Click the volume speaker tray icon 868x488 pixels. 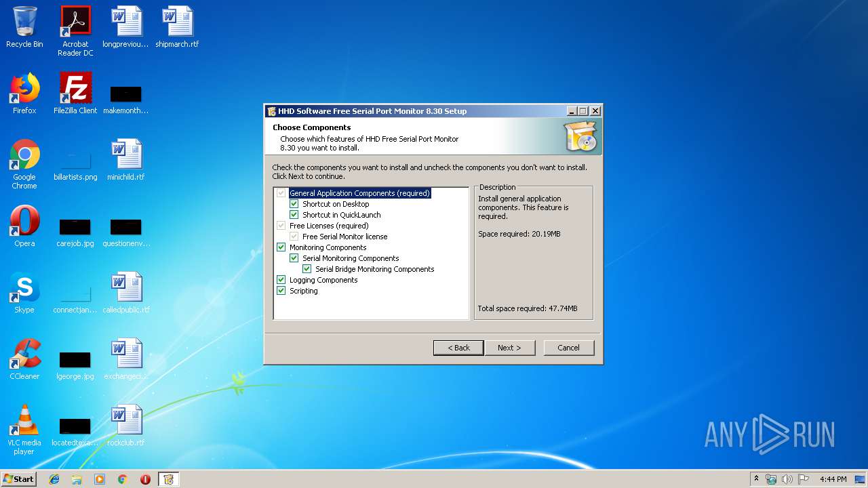(x=787, y=479)
